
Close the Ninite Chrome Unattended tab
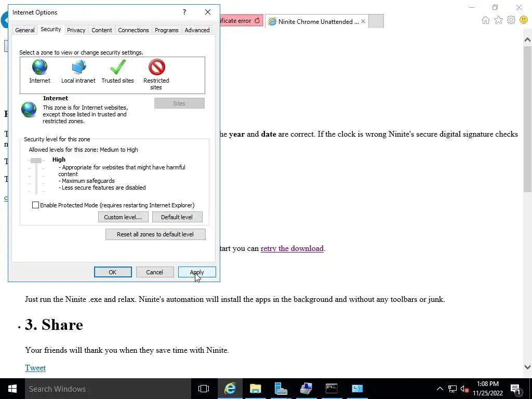click(x=363, y=21)
